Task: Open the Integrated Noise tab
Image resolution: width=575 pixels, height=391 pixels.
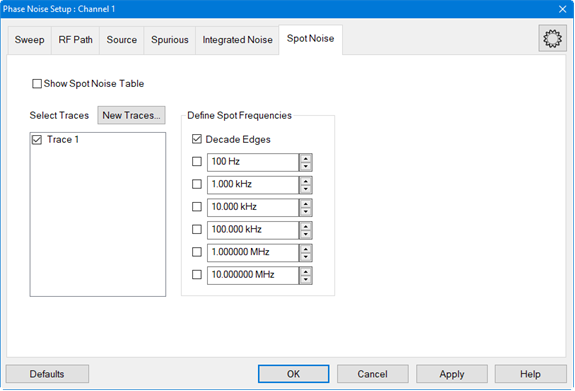Action: [x=237, y=40]
